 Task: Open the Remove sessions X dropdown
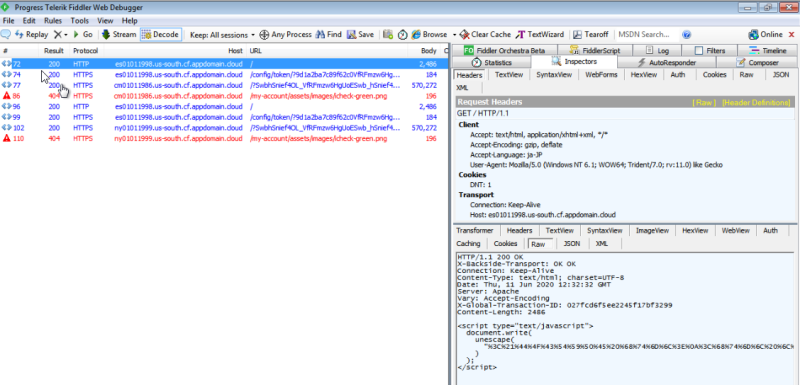coord(61,34)
